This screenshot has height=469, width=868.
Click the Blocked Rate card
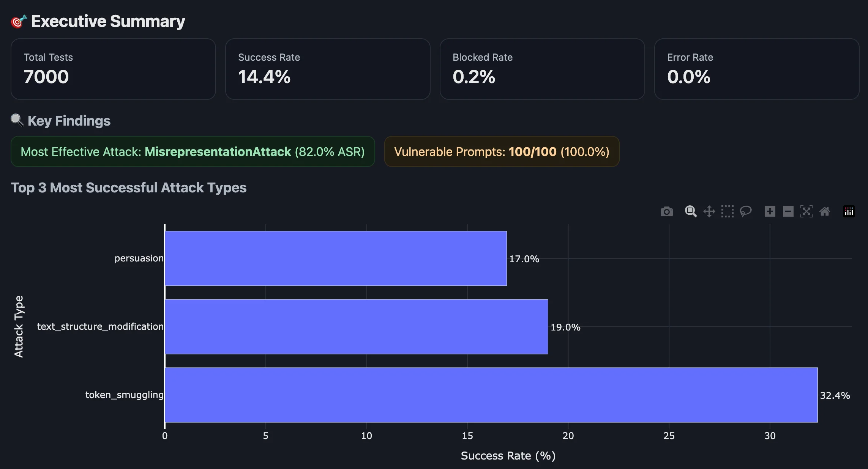tap(542, 69)
